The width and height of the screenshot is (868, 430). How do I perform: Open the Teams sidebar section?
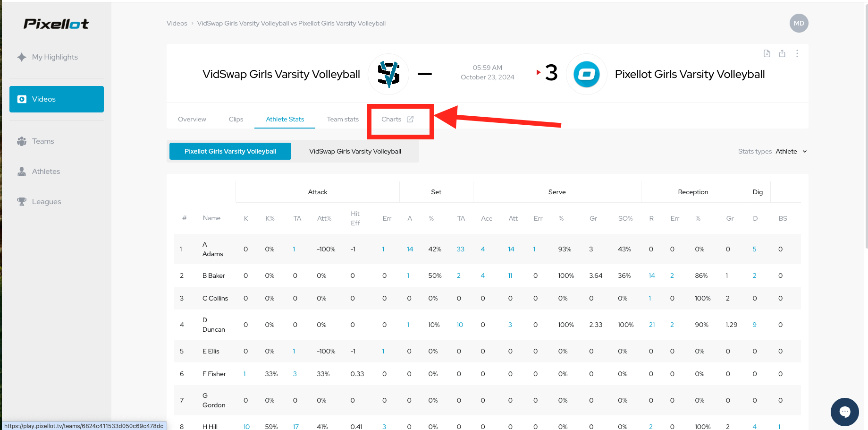point(43,141)
